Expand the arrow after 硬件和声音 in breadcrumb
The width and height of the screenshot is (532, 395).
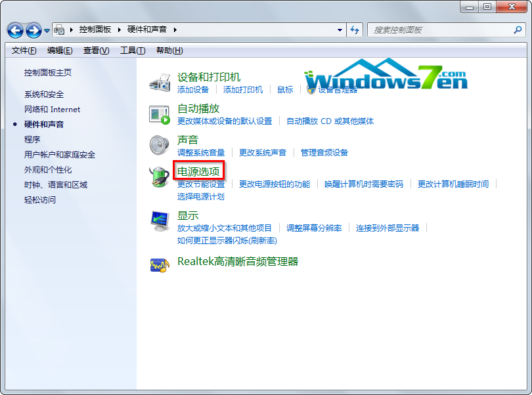(x=175, y=30)
